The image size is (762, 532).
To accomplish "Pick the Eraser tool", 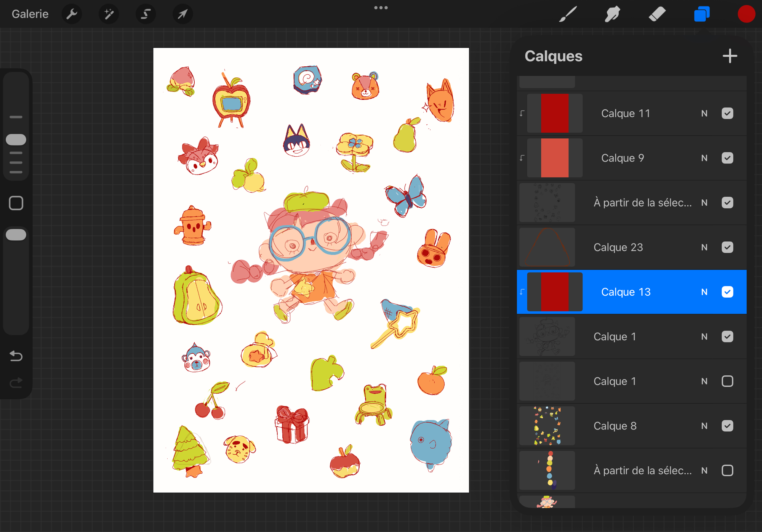I will 657,14.
